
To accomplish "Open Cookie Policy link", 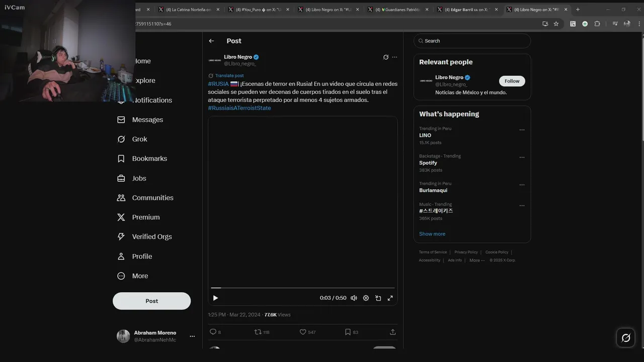I will pyautogui.click(x=497, y=252).
